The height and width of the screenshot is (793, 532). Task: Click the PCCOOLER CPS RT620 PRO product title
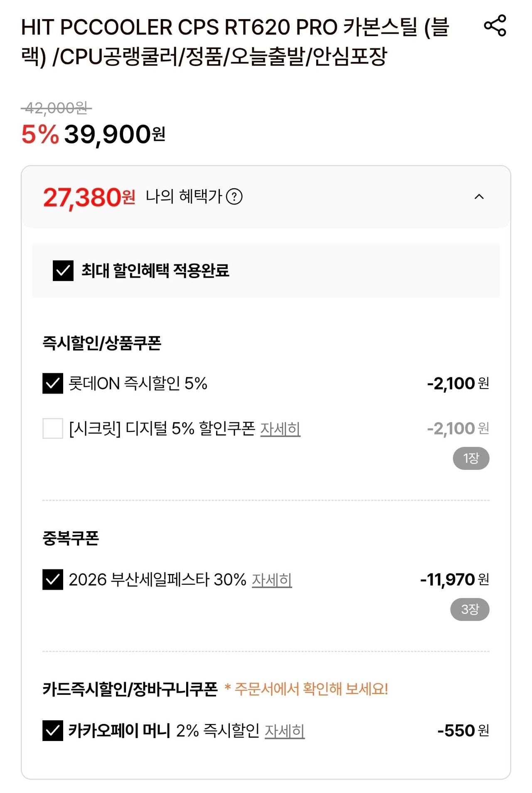(x=235, y=42)
